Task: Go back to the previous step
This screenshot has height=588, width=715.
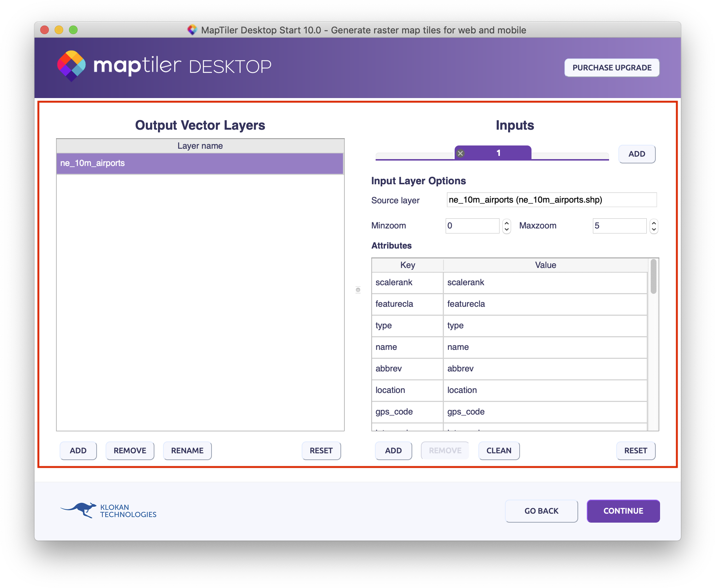Action: (541, 511)
